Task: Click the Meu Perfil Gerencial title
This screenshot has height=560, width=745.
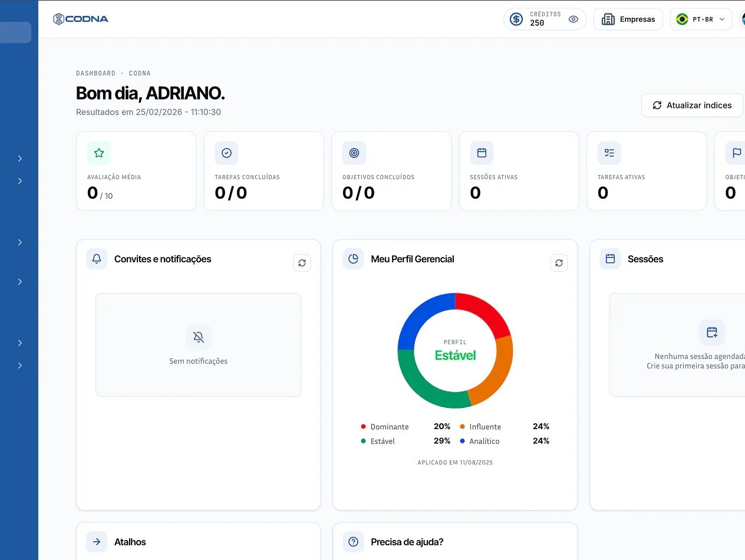Action: coord(413,259)
